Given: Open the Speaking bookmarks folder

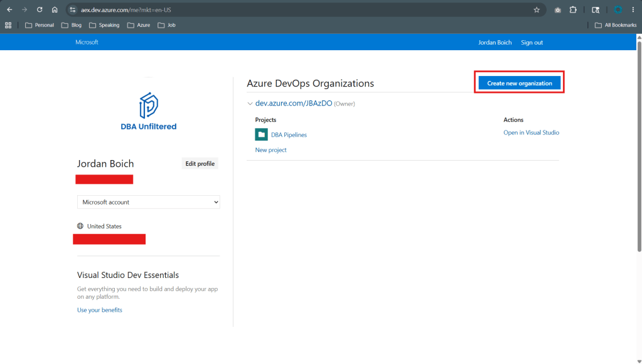Looking at the screenshot, I should (x=104, y=25).
